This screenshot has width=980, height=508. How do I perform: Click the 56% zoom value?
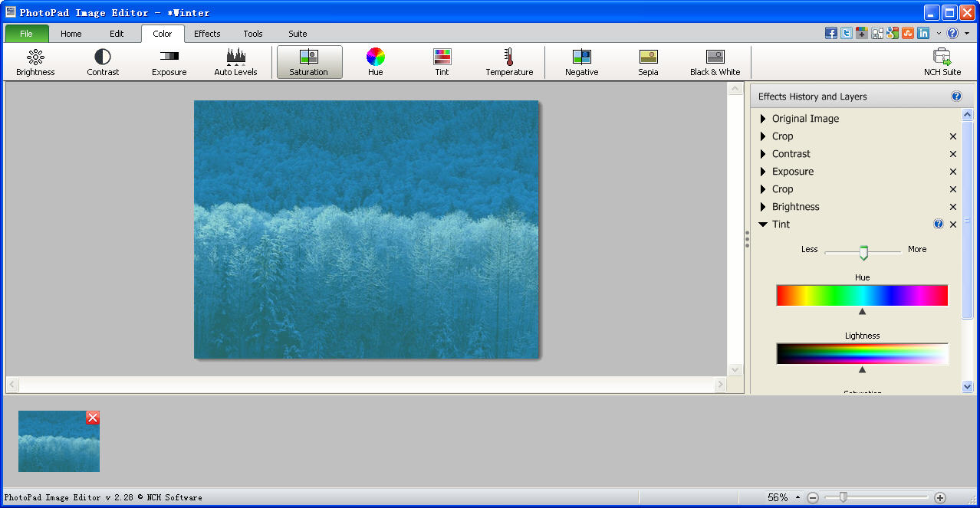778,497
